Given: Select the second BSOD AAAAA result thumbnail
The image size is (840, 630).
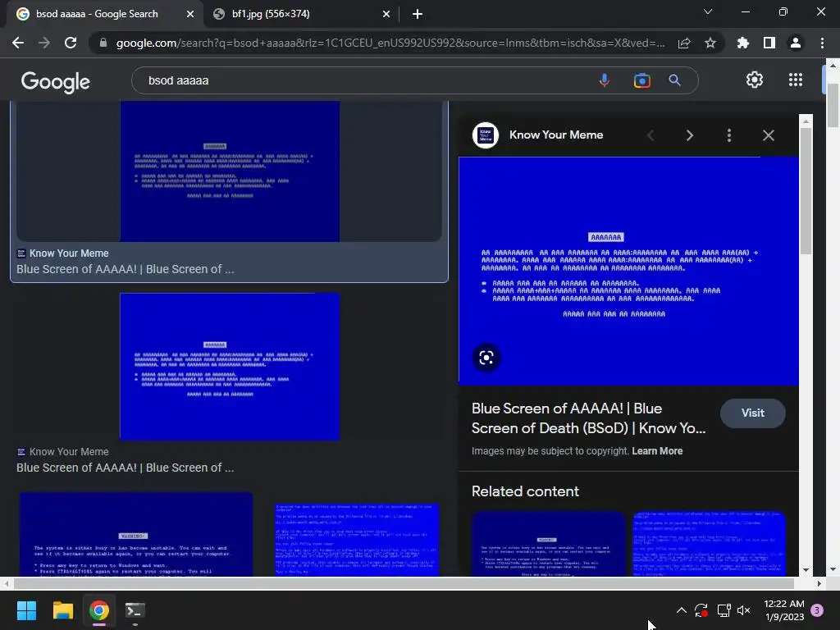Looking at the screenshot, I should point(230,367).
